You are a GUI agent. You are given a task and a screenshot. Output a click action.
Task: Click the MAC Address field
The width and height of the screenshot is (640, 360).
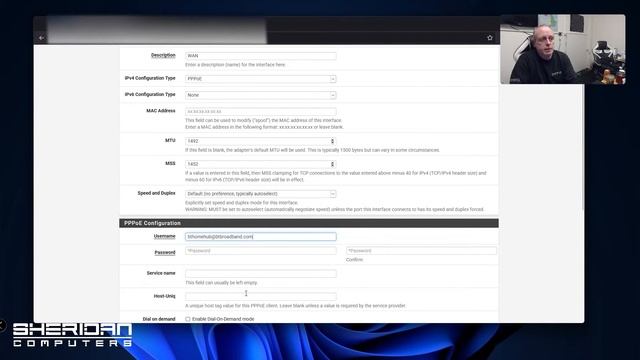click(x=261, y=111)
